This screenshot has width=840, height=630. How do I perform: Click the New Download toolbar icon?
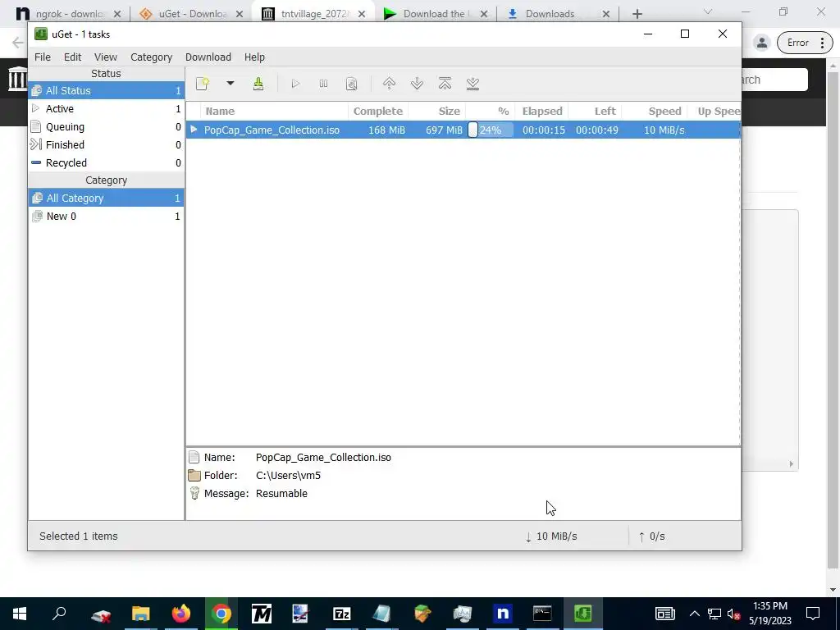(x=203, y=84)
